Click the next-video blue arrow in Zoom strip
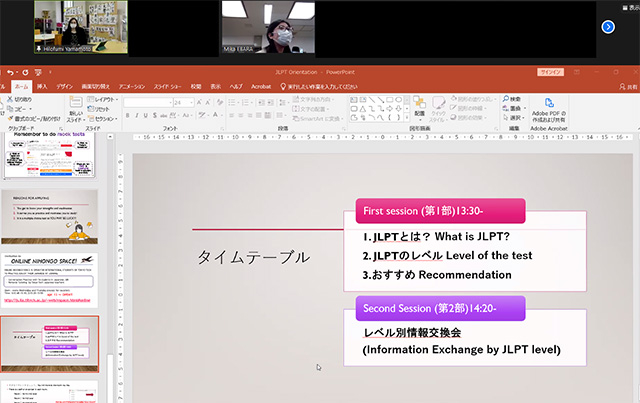 point(607,26)
